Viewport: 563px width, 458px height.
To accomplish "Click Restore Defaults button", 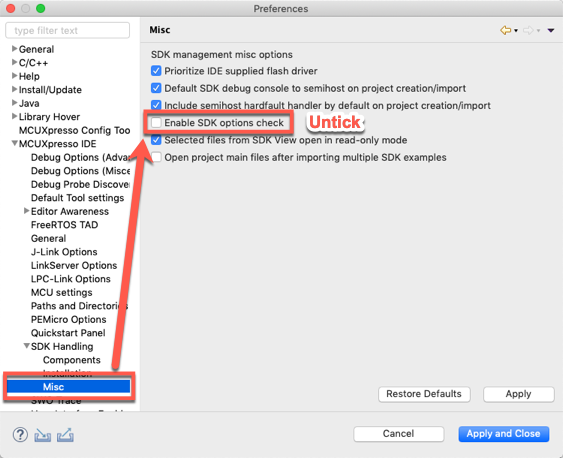I will point(424,394).
